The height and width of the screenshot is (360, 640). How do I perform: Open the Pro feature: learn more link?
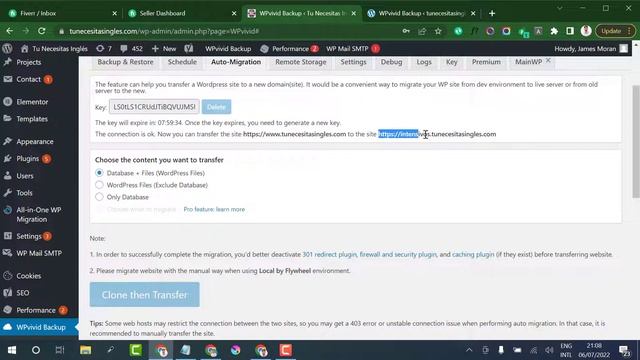coord(214,209)
